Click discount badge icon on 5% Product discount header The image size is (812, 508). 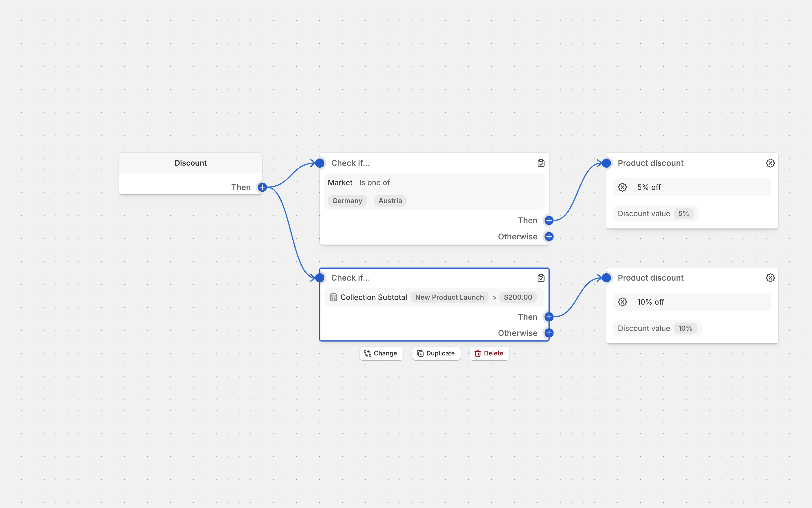pyautogui.click(x=770, y=163)
